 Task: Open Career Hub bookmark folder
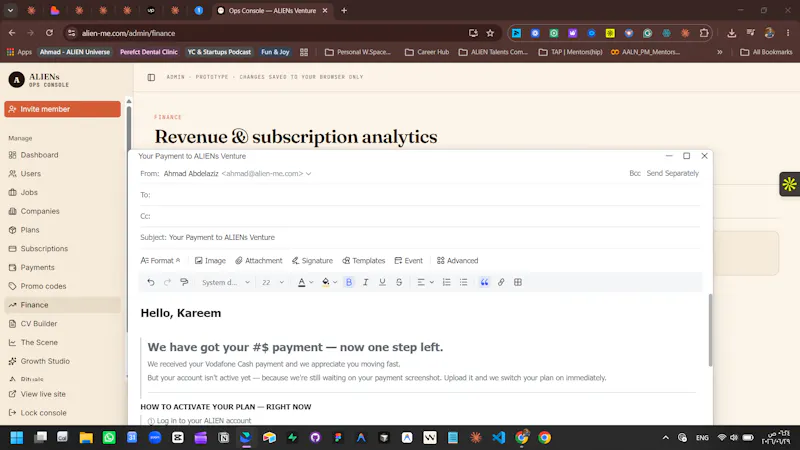[x=427, y=52]
